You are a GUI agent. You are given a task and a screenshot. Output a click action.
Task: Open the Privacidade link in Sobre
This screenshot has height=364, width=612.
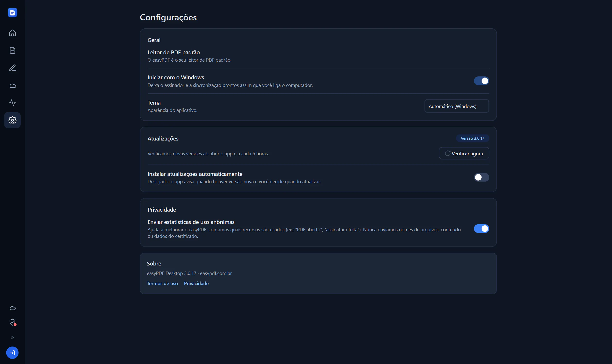196,283
